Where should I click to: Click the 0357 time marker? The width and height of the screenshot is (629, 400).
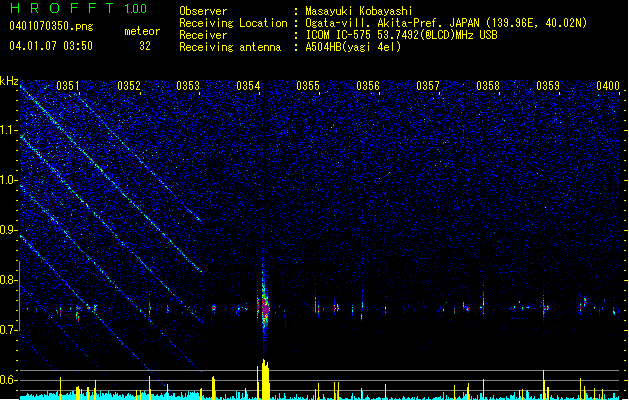pos(428,85)
